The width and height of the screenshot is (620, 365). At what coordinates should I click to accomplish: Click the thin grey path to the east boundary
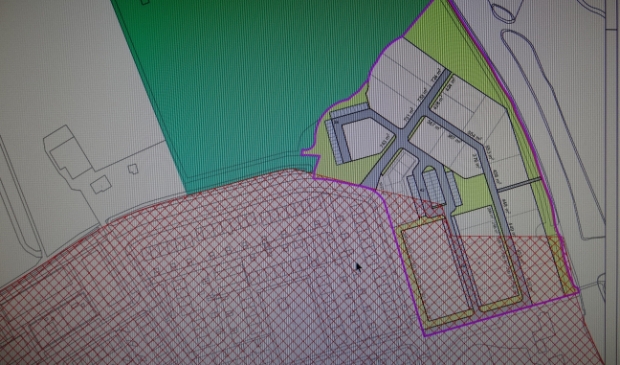(x=519, y=185)
